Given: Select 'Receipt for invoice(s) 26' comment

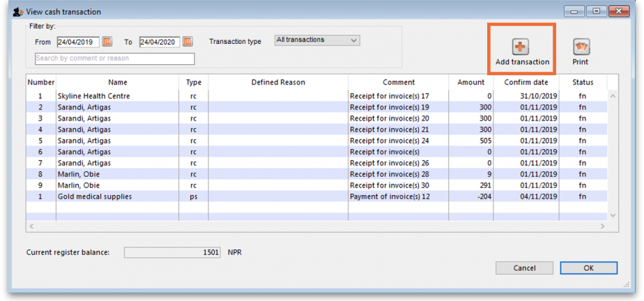Looking at the screenshot, I should click(x=390, y=163).
